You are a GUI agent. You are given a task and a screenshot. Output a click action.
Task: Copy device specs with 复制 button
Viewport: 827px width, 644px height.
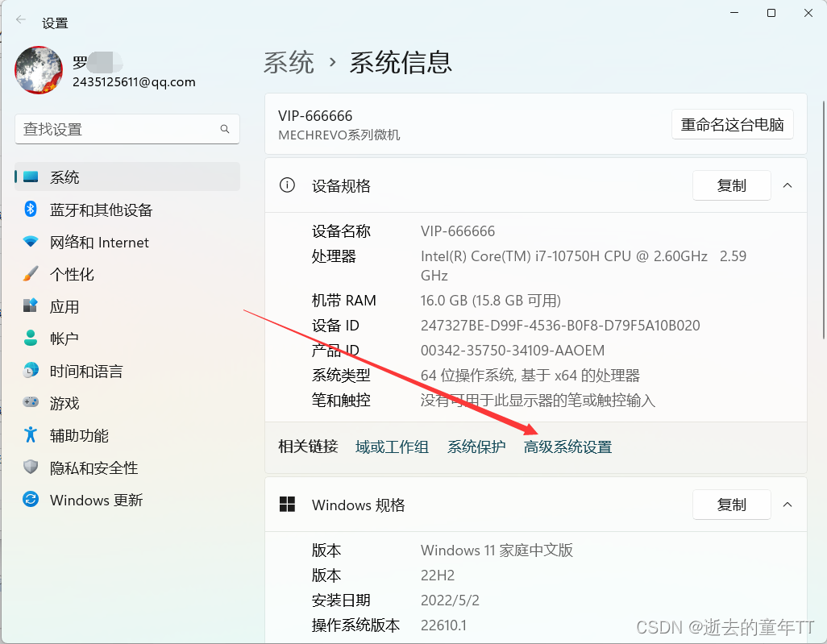point(732,185)
